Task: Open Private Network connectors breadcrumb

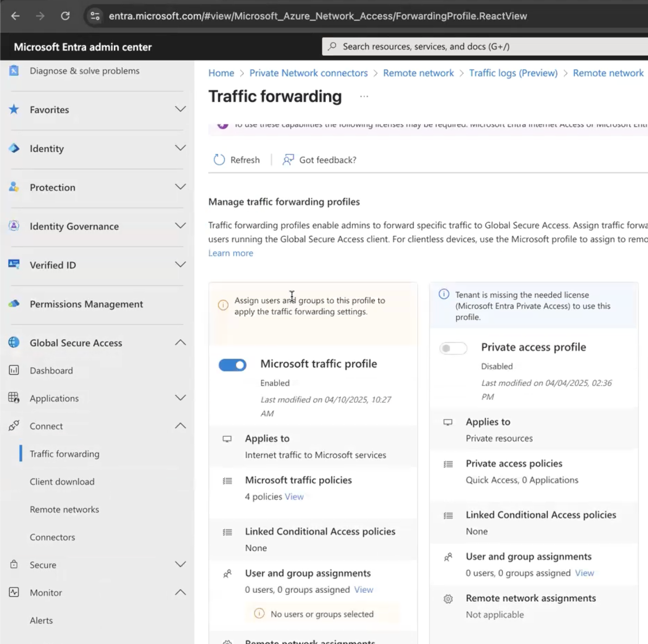Action: click(x=309, y=73)
